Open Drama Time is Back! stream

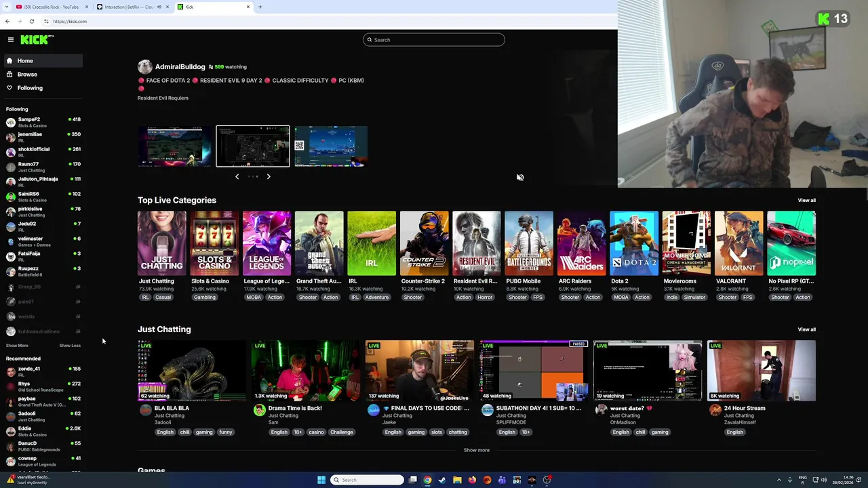click(x=306, y=371)
